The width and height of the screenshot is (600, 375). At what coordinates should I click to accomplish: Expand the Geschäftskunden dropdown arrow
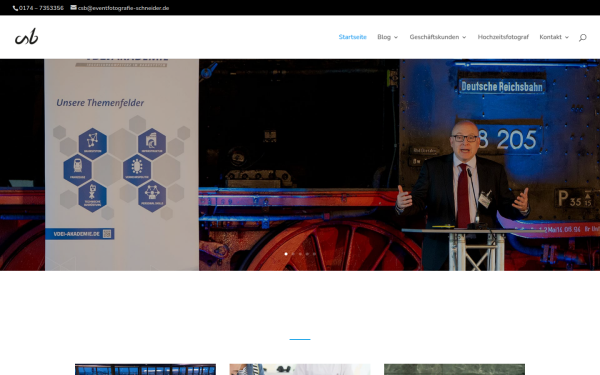(464, 38)
